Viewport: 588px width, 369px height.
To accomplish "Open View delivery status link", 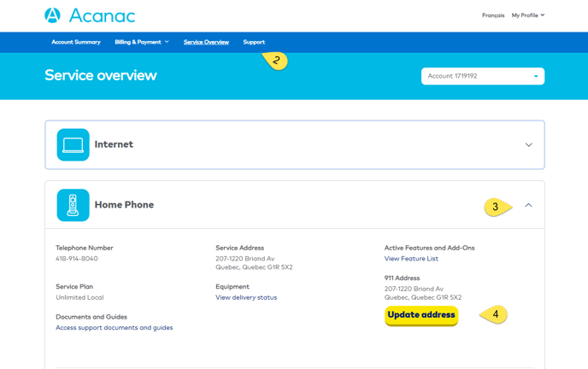I will (246, 297).
